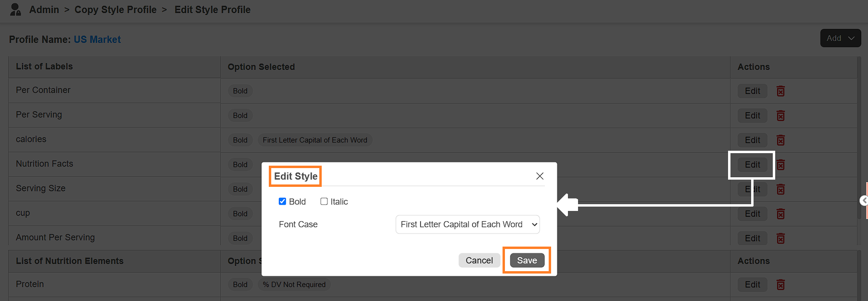Remove the Nutrition Facts label via trash icon

[x=780, y=165]
